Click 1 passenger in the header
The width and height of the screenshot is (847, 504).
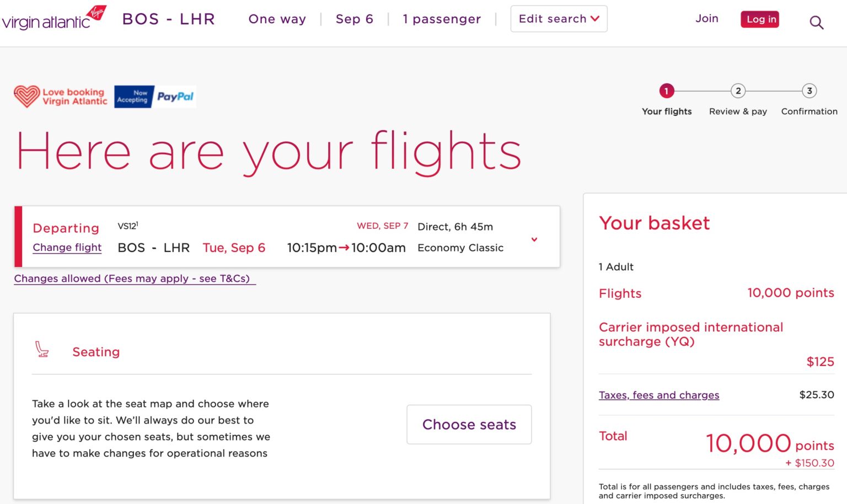(x=442, y=19)
